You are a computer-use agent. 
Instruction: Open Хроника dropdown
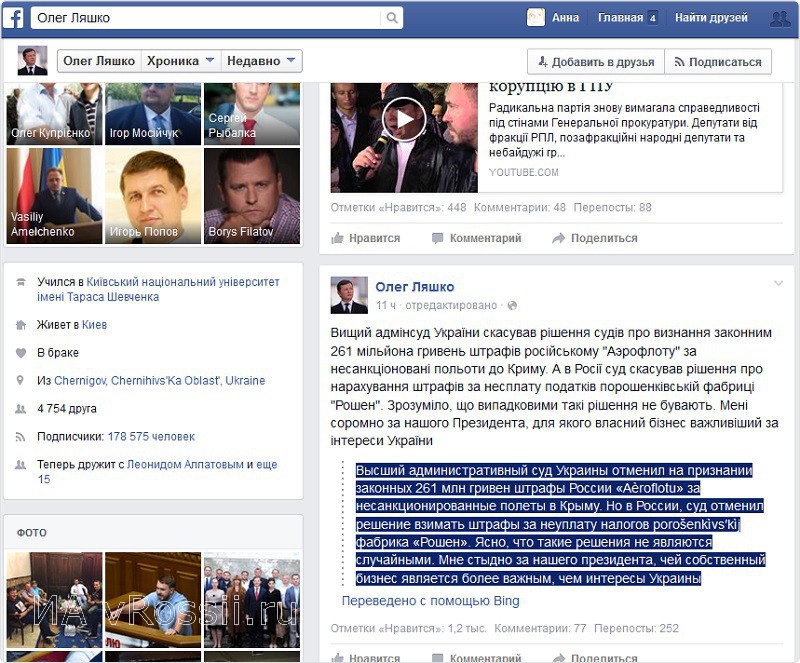pyautogui.click(x=181, y=61)
